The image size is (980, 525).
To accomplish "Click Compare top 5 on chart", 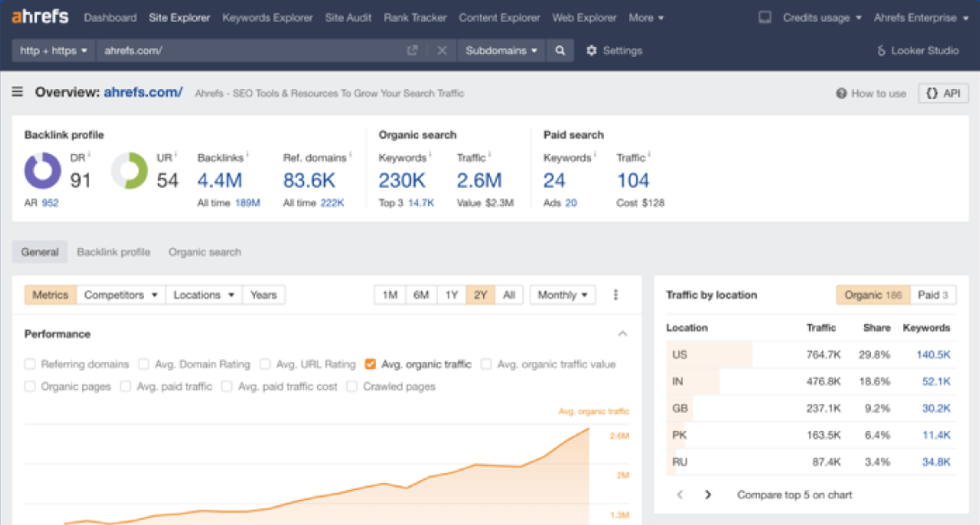I will click(794, 495).
